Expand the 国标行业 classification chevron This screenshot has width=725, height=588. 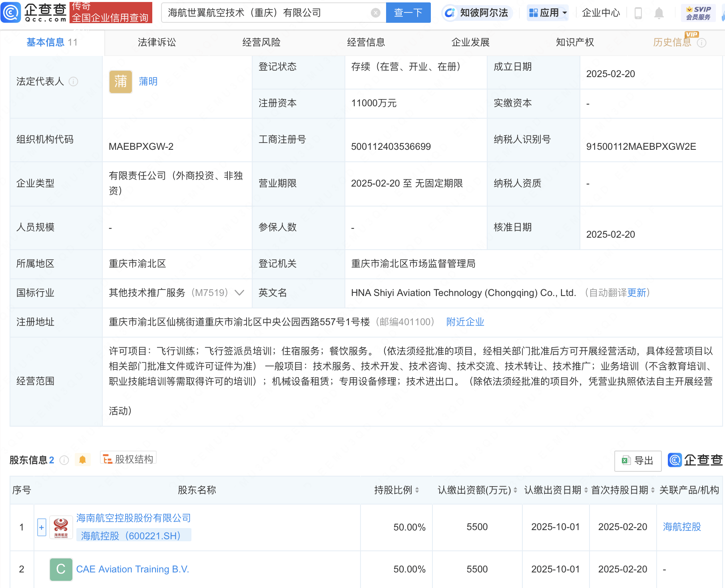click(x=239, y=293)
